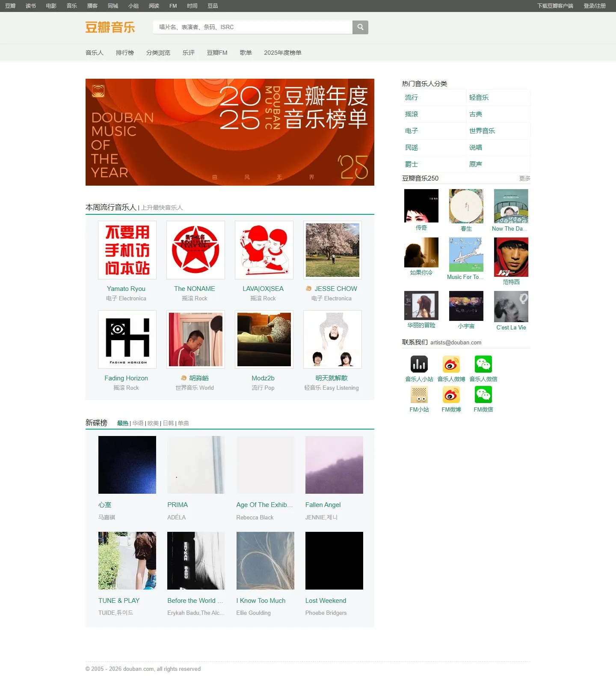Image resolution: width=616 pixels, height=676 pixels.
Task: Open the 2025 豆瓣年度音乐榜单 banner
Action: click(x=230, y=132)
